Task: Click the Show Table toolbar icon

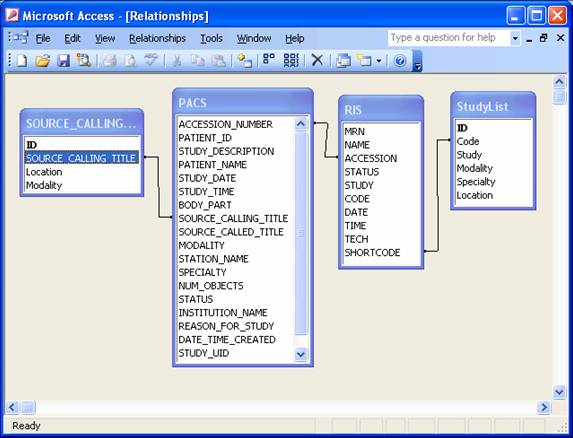Action: click(x=244, y=60)
